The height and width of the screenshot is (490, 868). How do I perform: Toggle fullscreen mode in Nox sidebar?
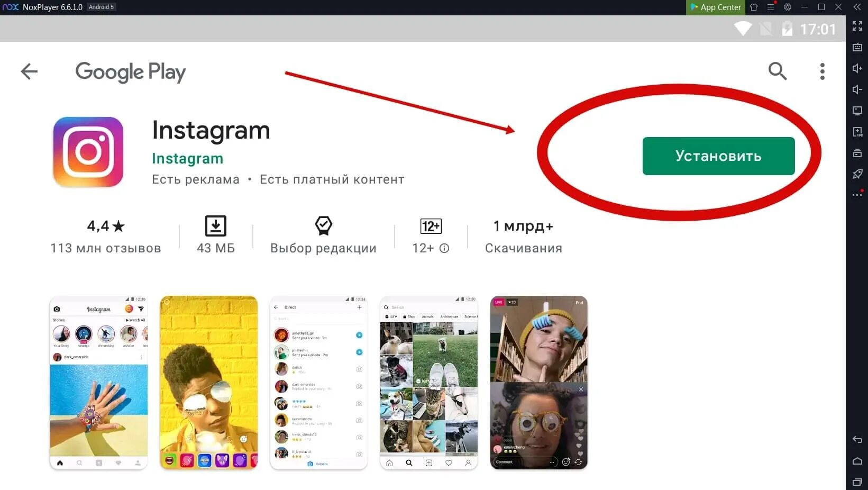(857, 26)
